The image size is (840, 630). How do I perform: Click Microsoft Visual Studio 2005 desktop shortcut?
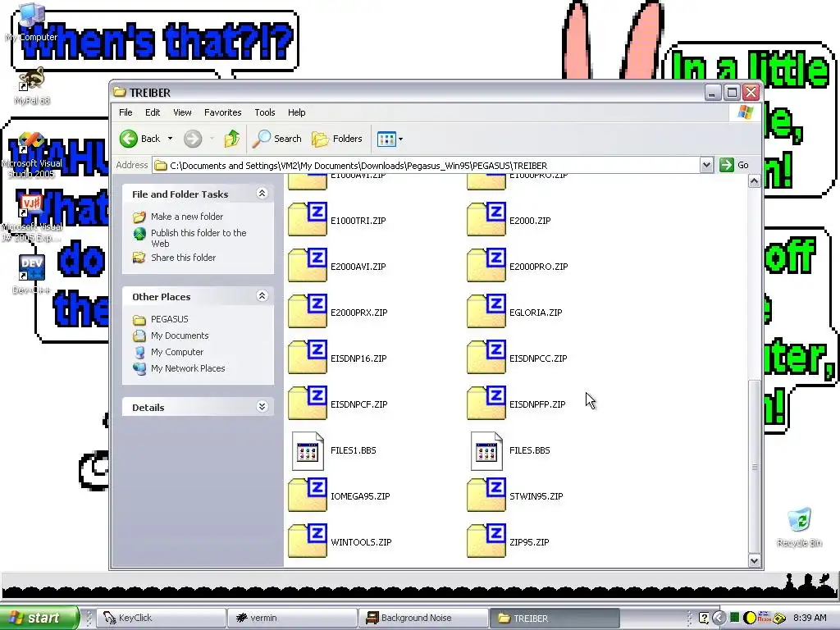[32, 155]
